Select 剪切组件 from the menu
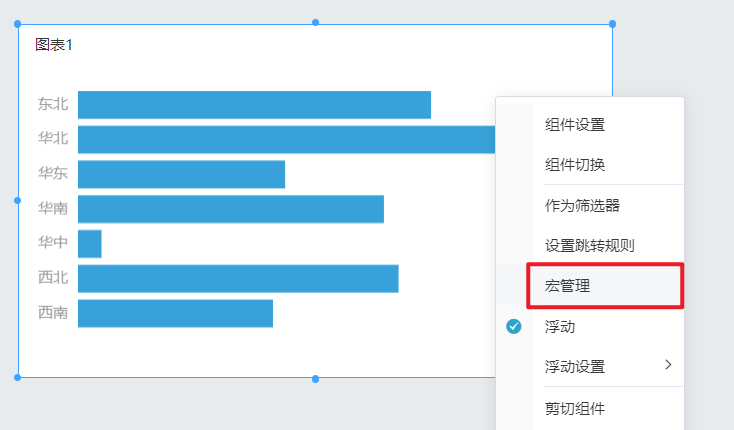The height and width of the screenshot is (430, 734). click(575, 408)
